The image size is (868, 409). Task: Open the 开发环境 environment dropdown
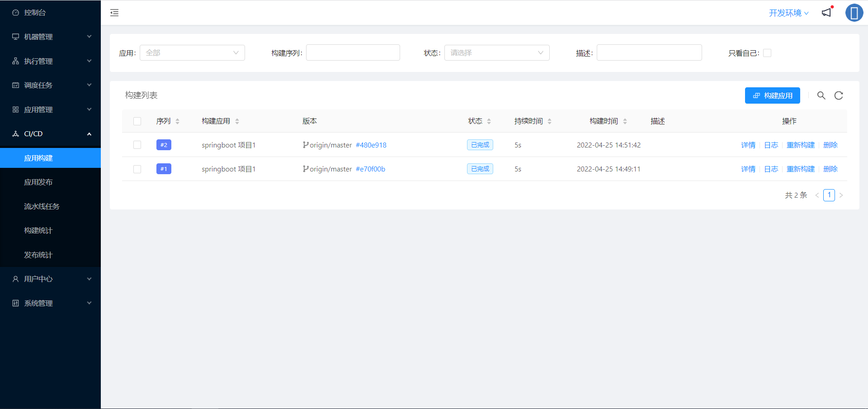pyautogui.click(x=789, y=13)
